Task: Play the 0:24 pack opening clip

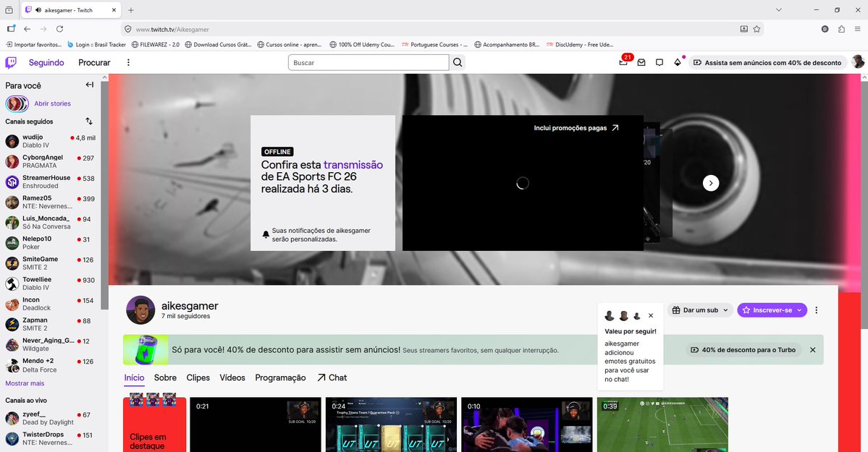Action: point(392,425)
